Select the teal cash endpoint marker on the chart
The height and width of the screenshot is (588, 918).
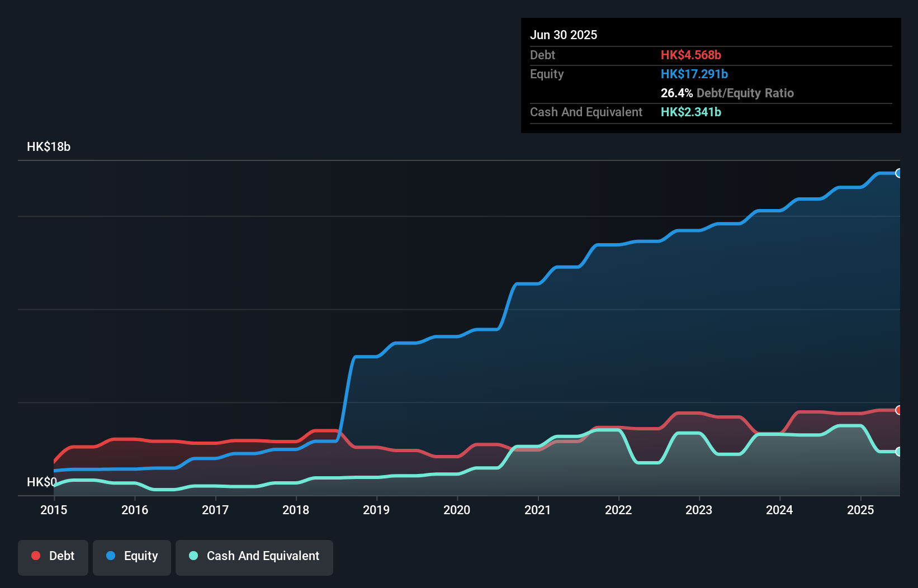click(899, 451)
